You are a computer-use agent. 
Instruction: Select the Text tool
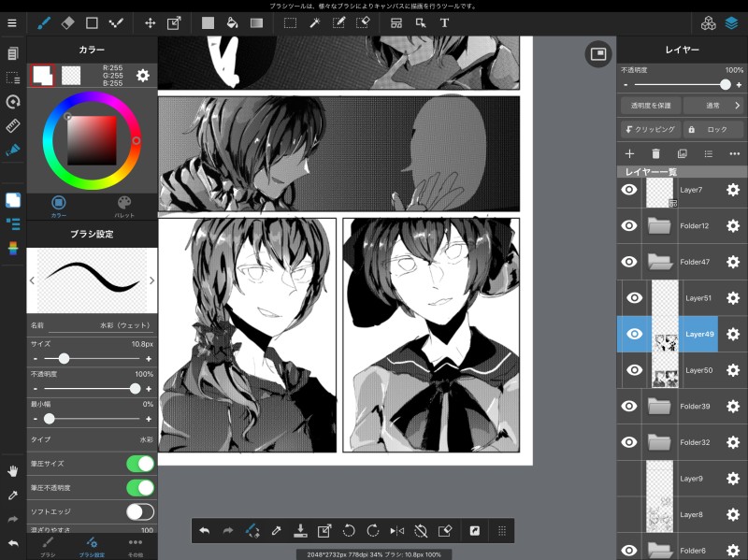(x=444, y=22)
